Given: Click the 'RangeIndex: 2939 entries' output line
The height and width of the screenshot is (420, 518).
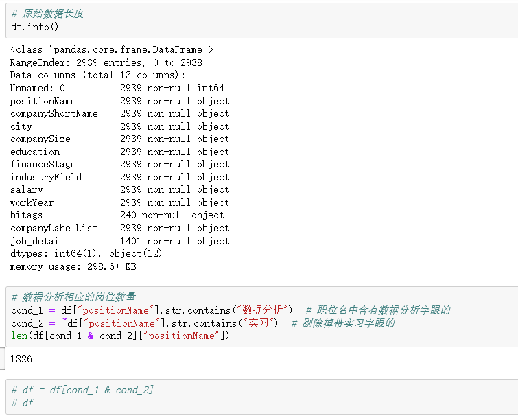Looking at the screenshot, I should coord(106,62).
